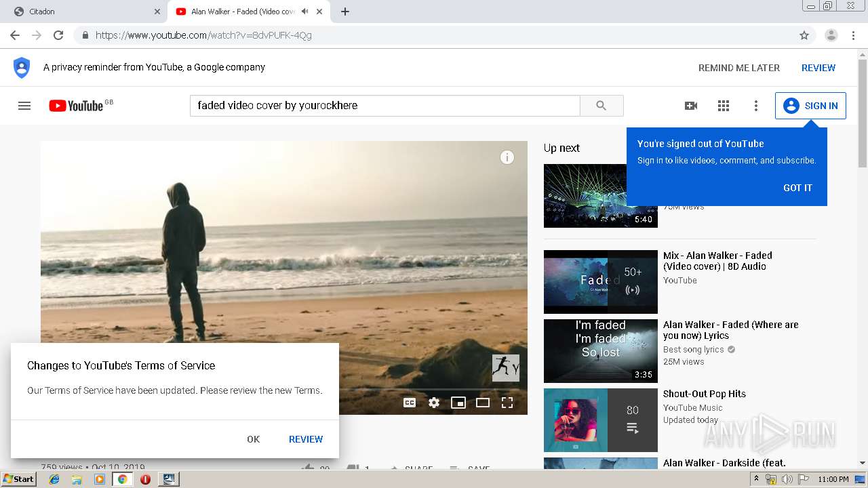Show hidden system tray icons
The height and width of the screenshot is (488, 868).
click(757, 479)
